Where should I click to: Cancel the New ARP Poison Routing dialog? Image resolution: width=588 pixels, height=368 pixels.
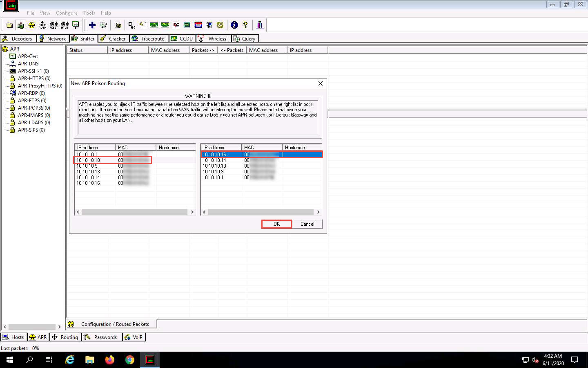pyautogui.click(x=307, y=224)
